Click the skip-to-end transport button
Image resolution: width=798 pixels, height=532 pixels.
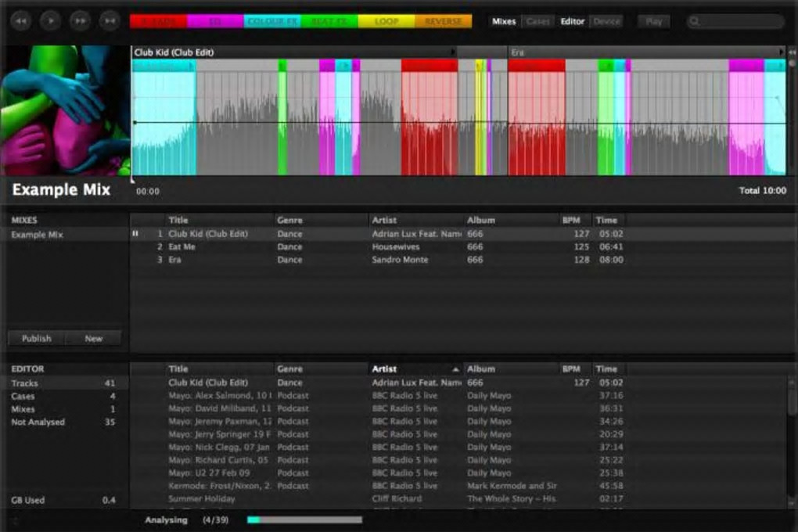coord(110,21)
